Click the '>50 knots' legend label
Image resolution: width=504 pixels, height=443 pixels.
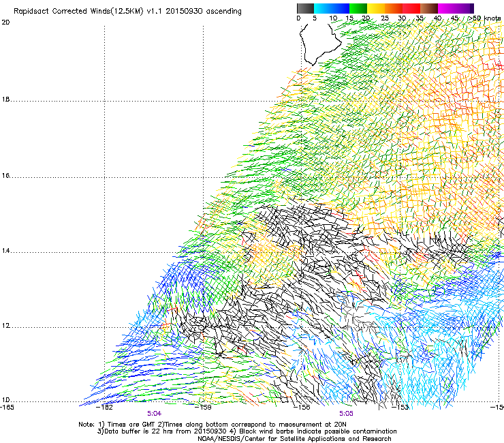point(485,18)
